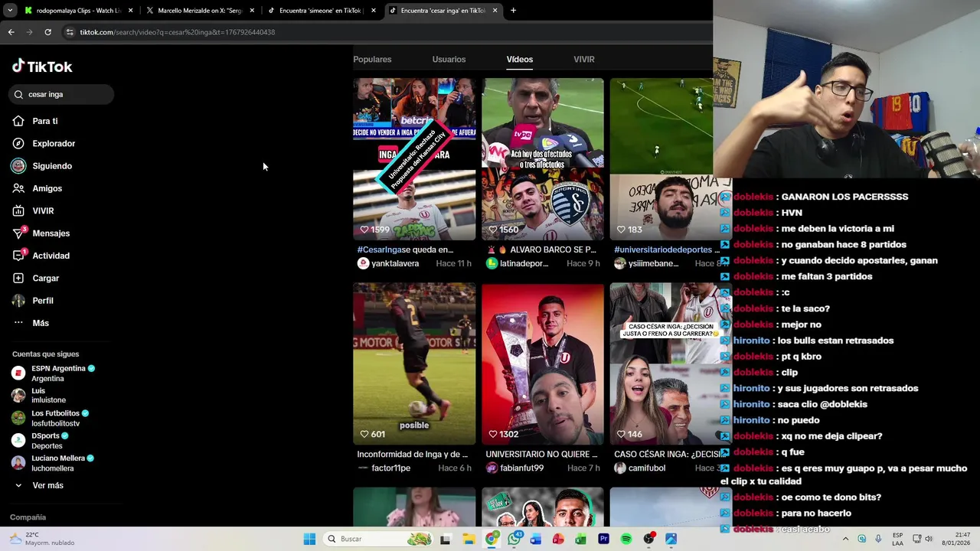Screen dimensions: 980x551
Task: Click the search field containing cesar inga
Action: coord(61,94)
